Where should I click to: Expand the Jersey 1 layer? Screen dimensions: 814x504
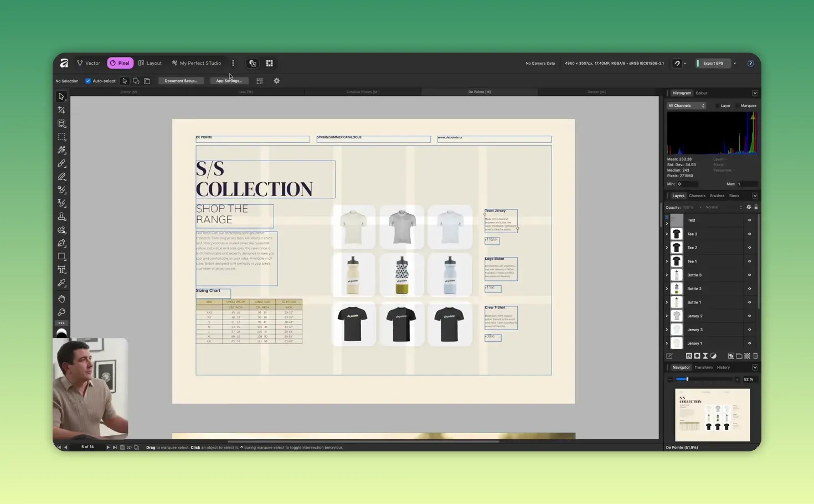(x=667, y=343)
